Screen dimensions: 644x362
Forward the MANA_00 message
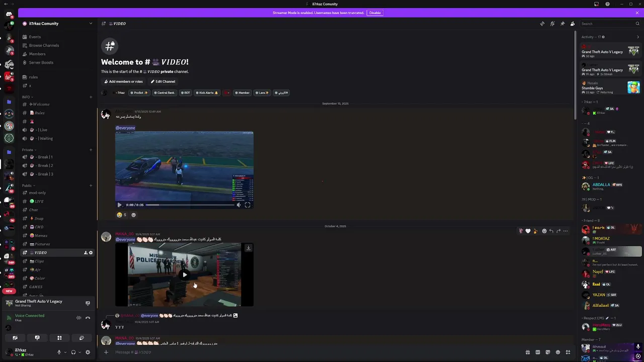point(558,231)
